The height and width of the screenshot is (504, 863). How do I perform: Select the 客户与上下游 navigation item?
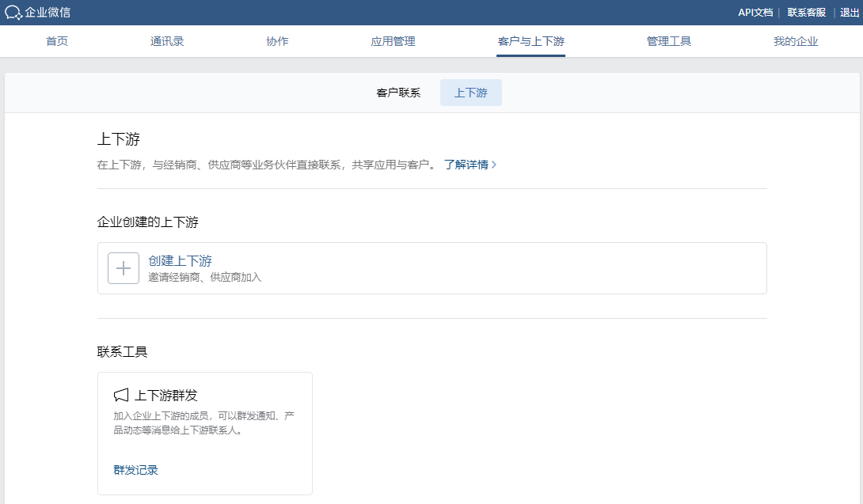[x=529, y=41]
